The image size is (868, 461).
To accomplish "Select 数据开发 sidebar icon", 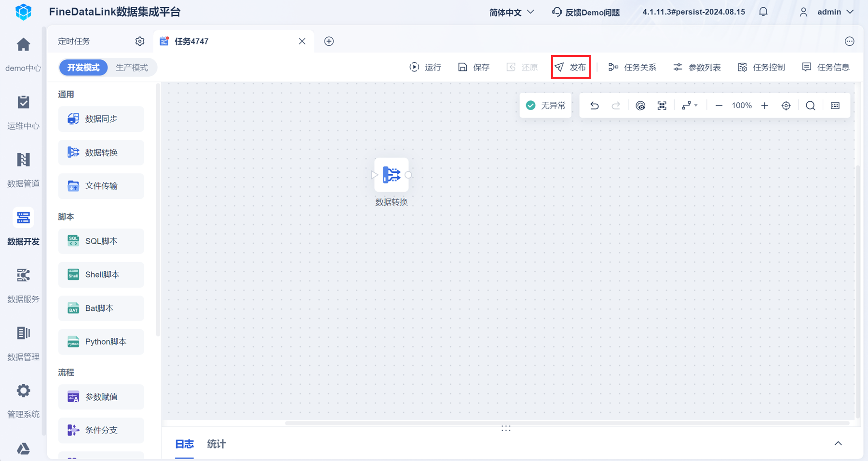I will tap(23, 218).
